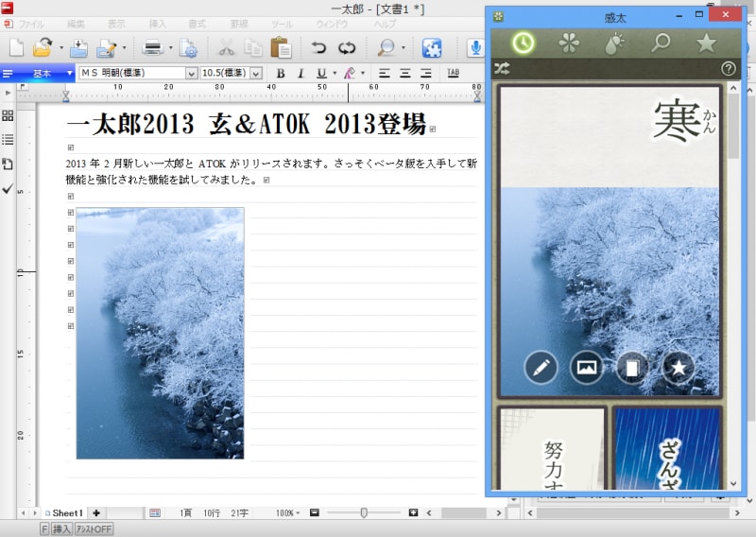Undo the last action
The height and width of the screenshot is (537, 756).
coord(318,47)
